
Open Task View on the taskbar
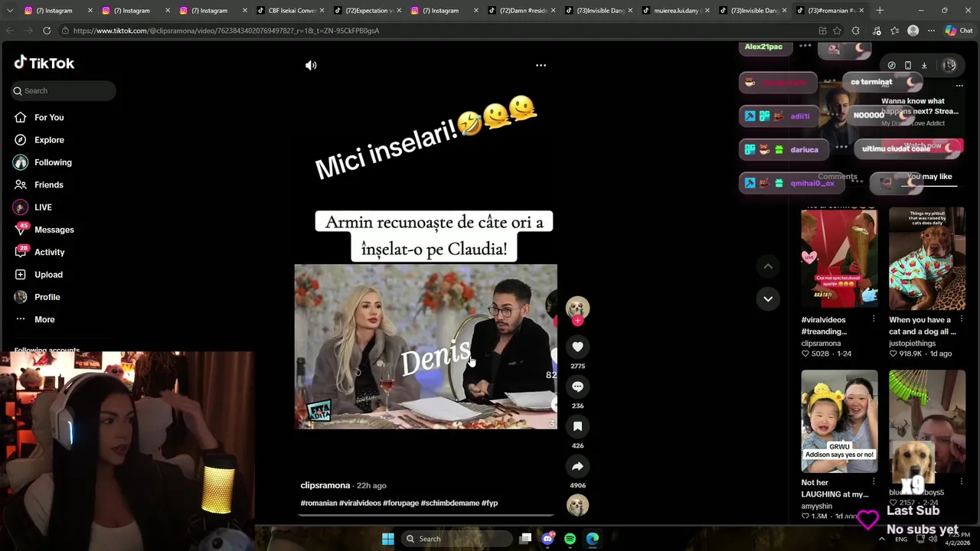tap(525, 539)
